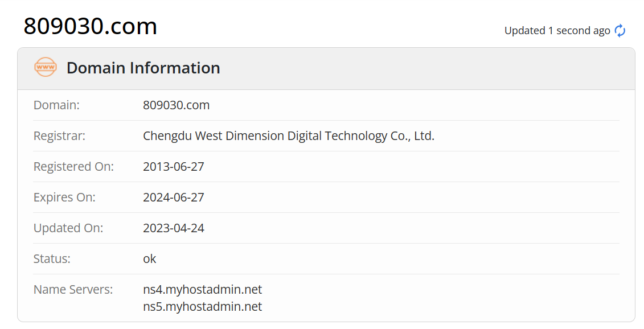This screenshot has width=644, height=329.
Task: Click the Registrar row label
Action: coord(59,135)
